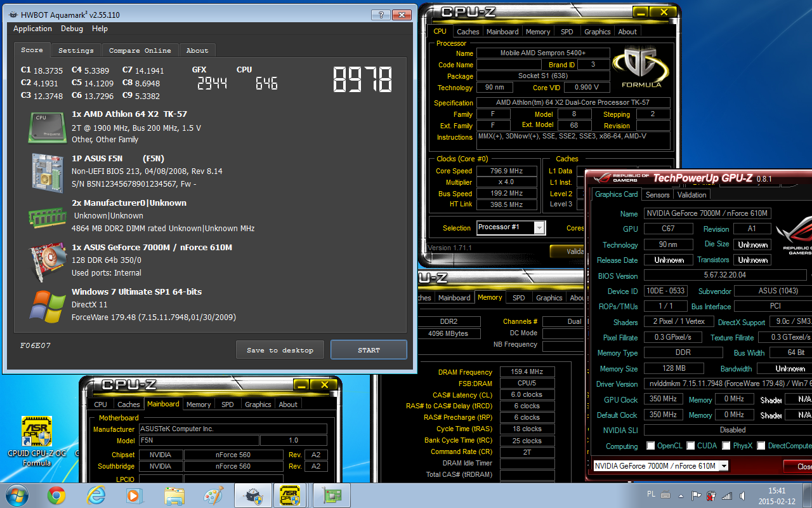The height and width of the screenshot is (508, 812).
Task: Open Caches tab in top CPU-Z window
Action: (468, 32)
